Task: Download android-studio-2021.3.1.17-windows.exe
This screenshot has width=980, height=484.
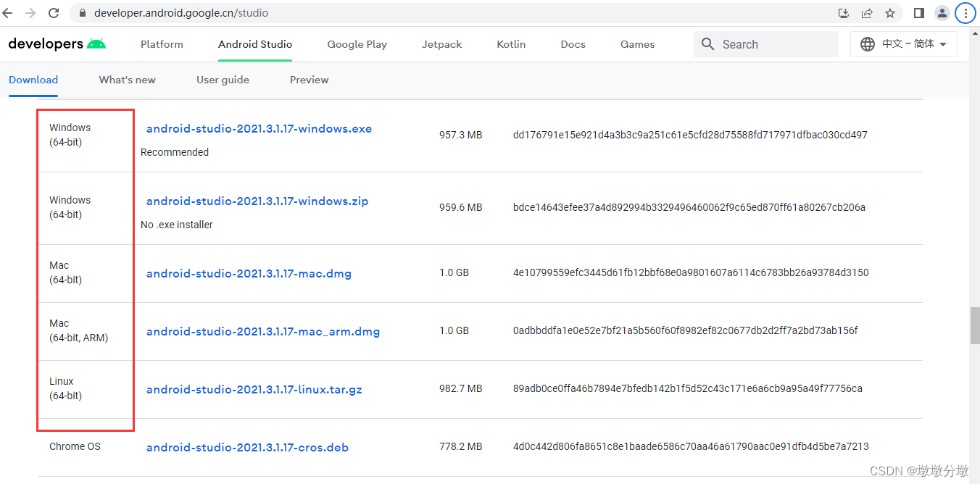Action: click(x=259, y=129)
